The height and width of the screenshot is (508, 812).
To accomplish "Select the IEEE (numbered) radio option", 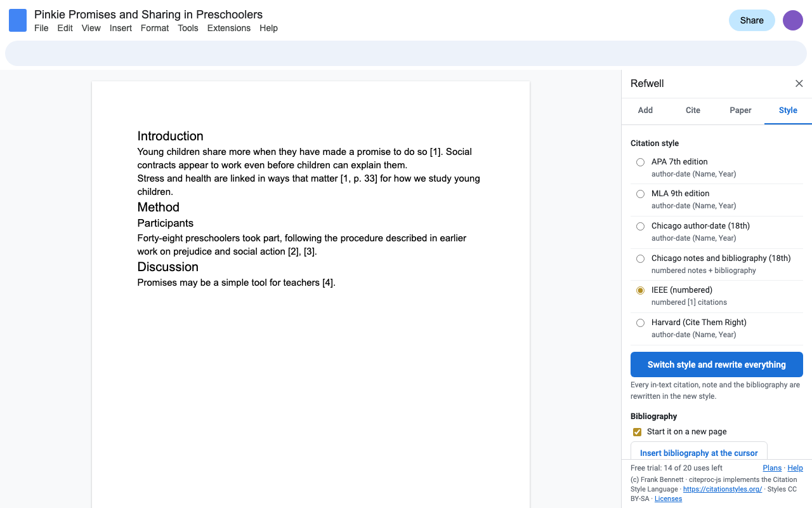I will tap(640, 290).
